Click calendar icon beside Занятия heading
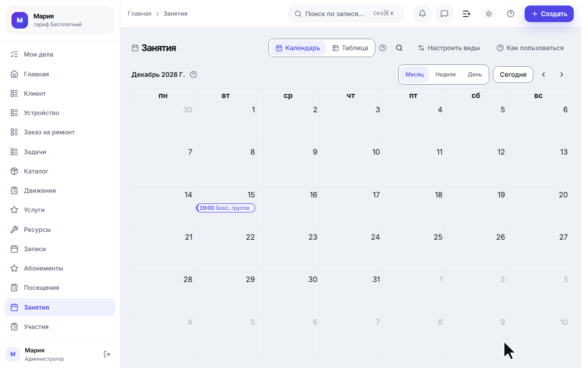 click(x=135, y=48)
